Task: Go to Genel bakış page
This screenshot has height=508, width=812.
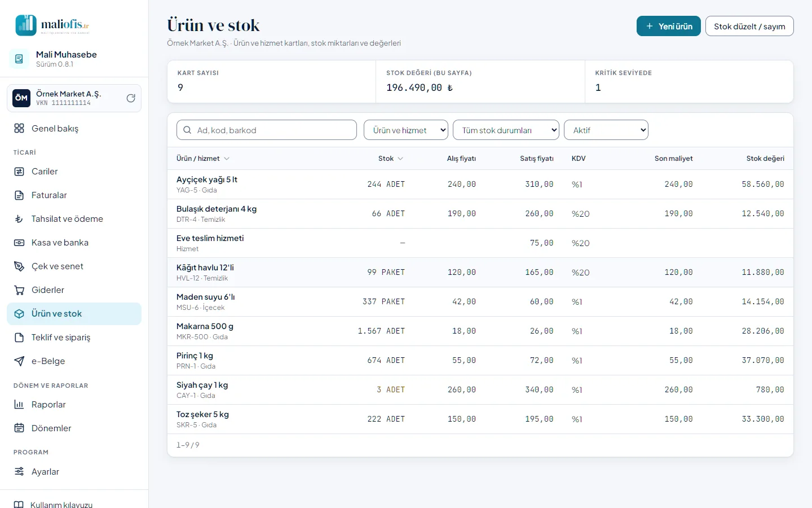Action: [x=74, y=128]
